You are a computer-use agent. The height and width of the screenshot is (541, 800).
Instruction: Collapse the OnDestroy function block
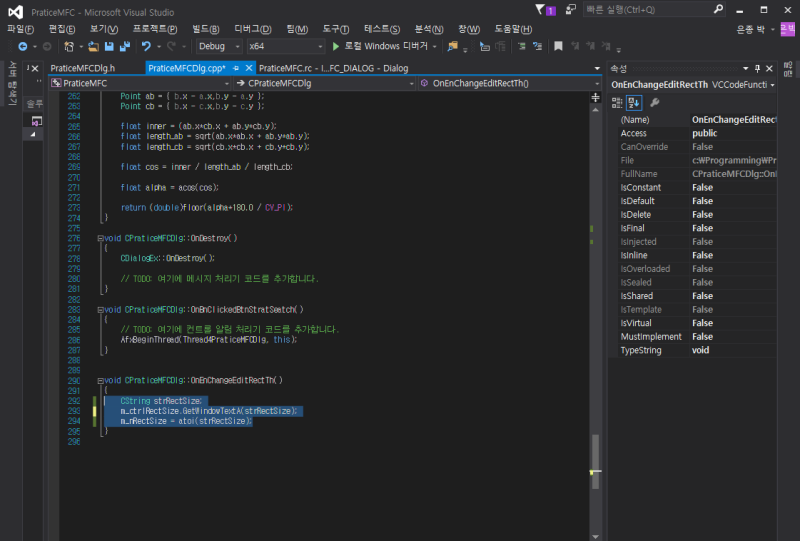click(101, 238)
